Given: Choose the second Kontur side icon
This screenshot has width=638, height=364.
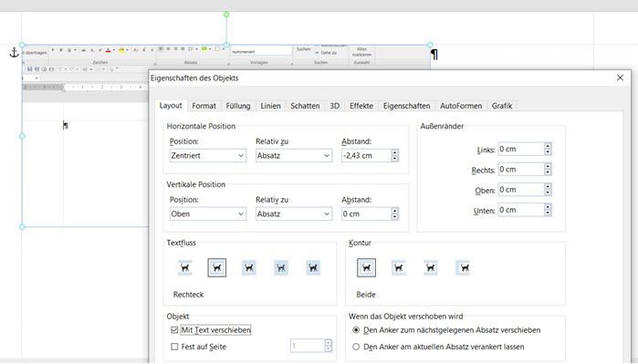Looking at the screenshot, I should (398, 268).
